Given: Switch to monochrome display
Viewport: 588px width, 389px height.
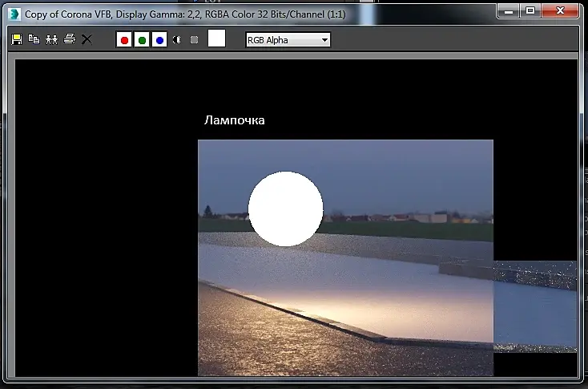Looking at the screenshot, I should (x=194, y=40).
